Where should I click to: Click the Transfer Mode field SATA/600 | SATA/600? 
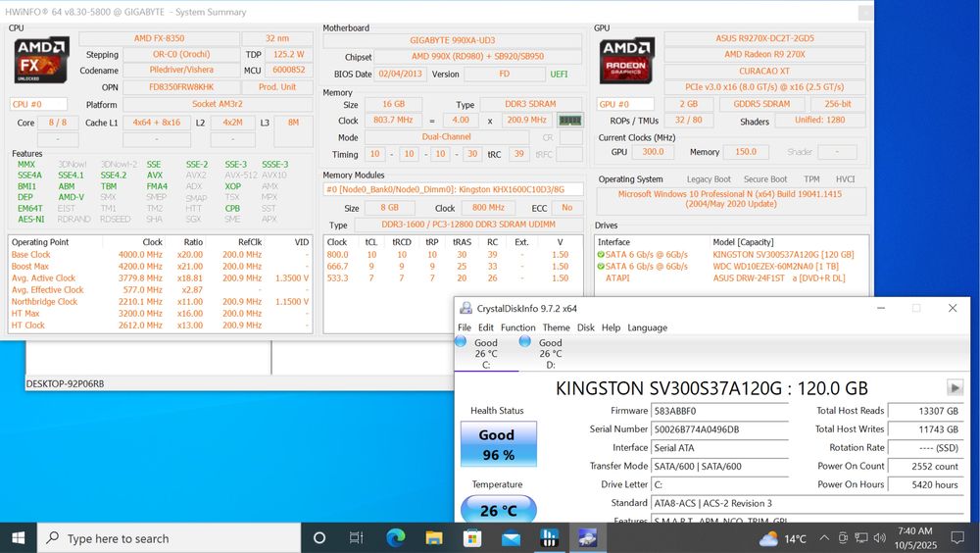click(719, 466)
